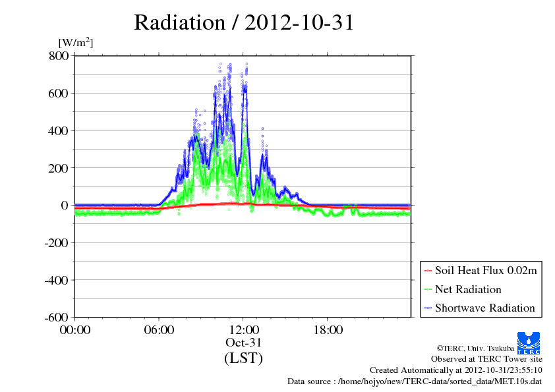Click 'Net Radiation' legend text
Image resolution: width=555 pixels, height=392 pixels.
point(468,289)
